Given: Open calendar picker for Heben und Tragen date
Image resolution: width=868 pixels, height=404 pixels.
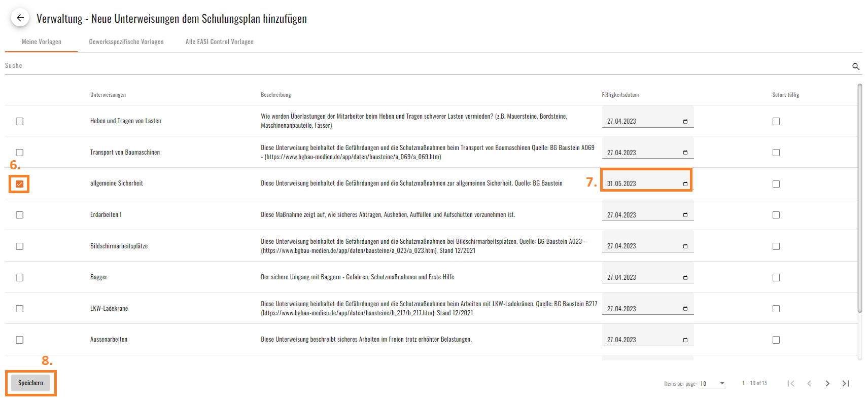Looking at the screenshot, I should point(685,122).
